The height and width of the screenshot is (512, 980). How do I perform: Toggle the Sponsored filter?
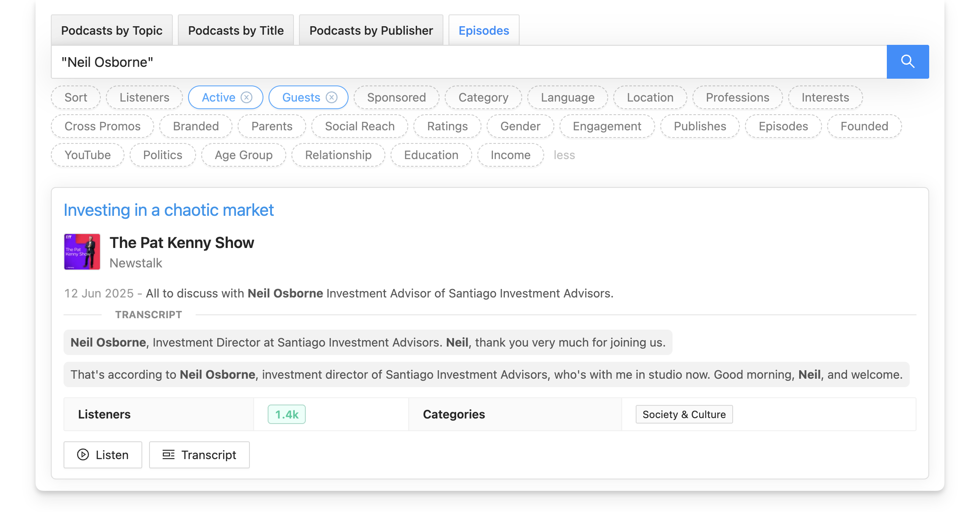(x=396, y=97)
